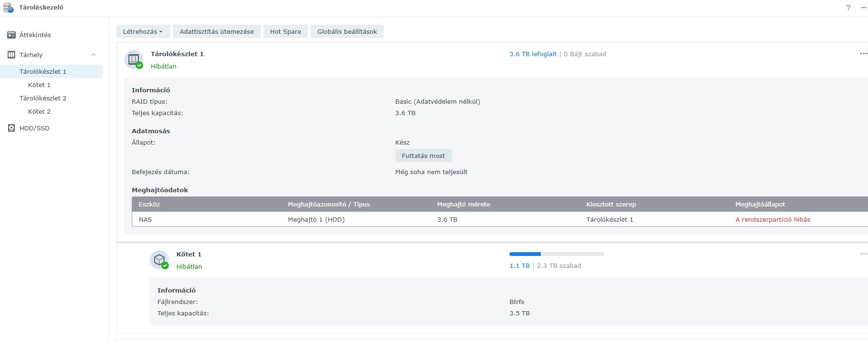Click the Meghajtóazonosító / Típus column header

point(329,205)
